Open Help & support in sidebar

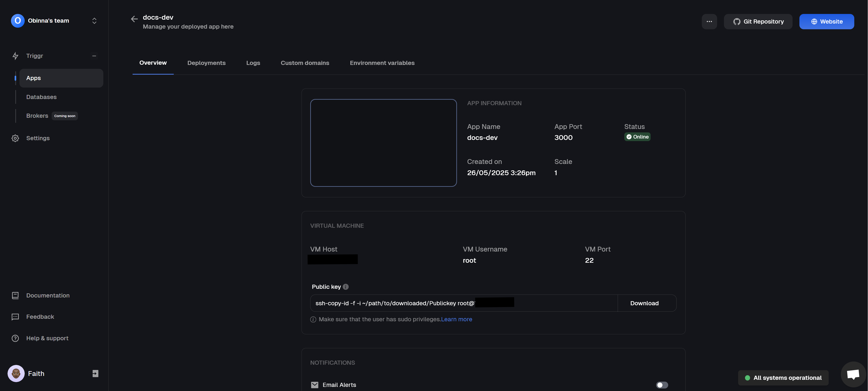47,338
